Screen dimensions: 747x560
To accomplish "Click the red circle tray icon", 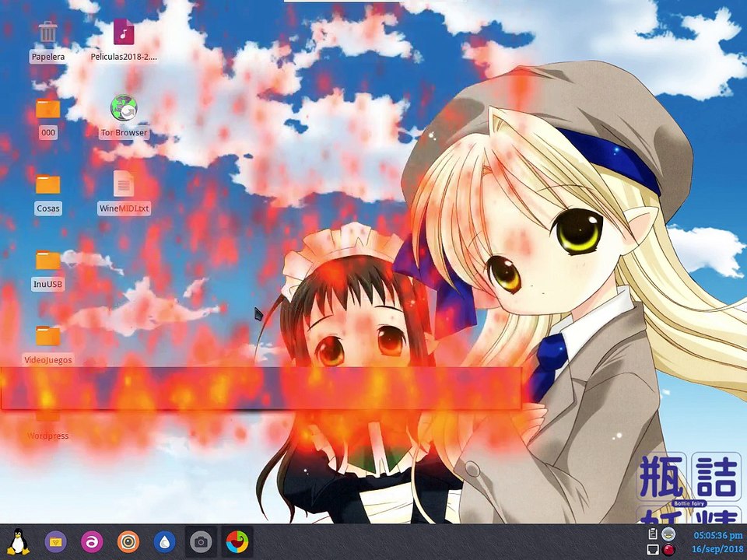I will click(x=669, y=550).
